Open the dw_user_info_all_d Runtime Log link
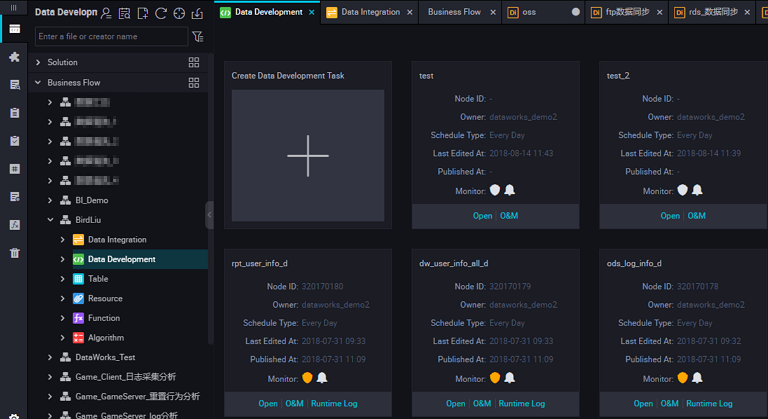768x419 pixels. [521, 403]
